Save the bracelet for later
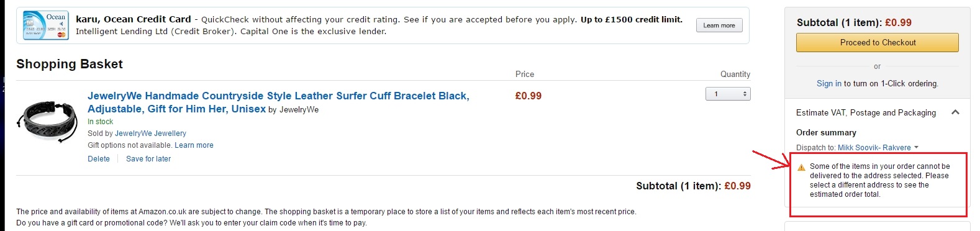This screenshot has height=231, width=980. click(x=148, y=159)
